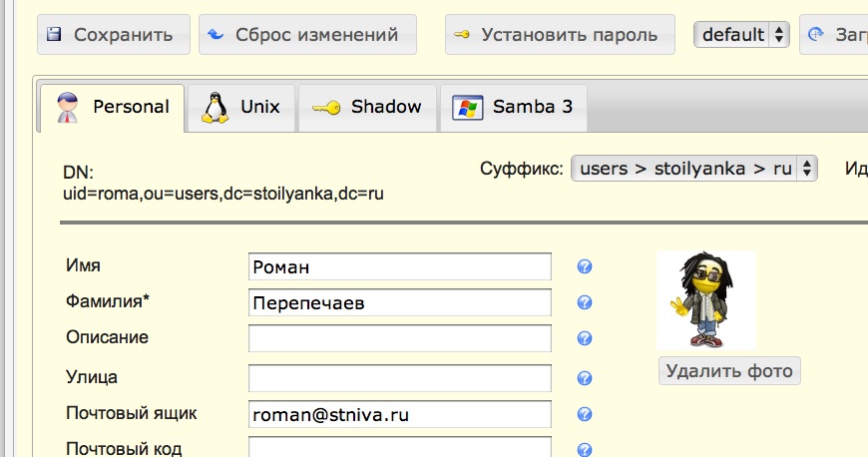Screen dimensions: 868x457
Task: Select the Samba 3 tab
Action: (513, 108)
